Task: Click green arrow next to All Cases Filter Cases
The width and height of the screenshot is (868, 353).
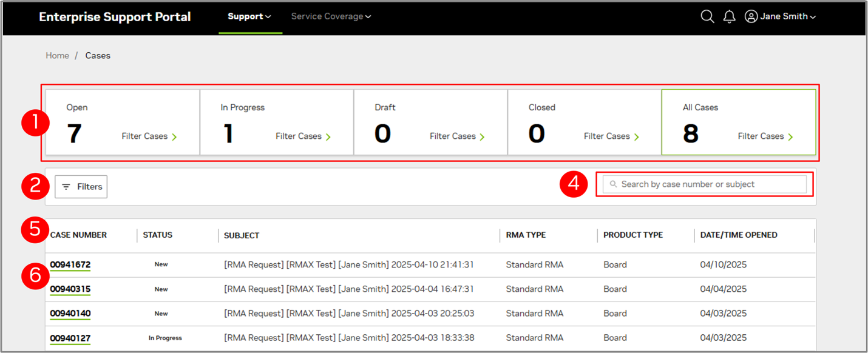Action: 791,137
